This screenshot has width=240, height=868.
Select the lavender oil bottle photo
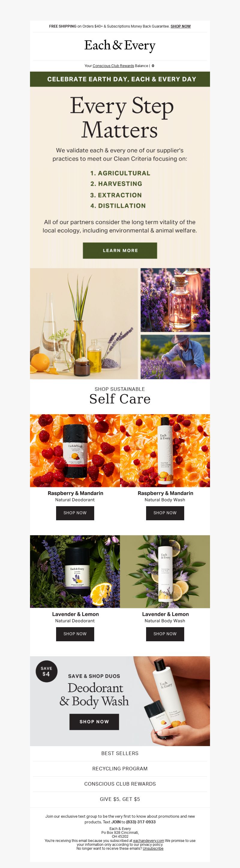[x=175, y=300]
